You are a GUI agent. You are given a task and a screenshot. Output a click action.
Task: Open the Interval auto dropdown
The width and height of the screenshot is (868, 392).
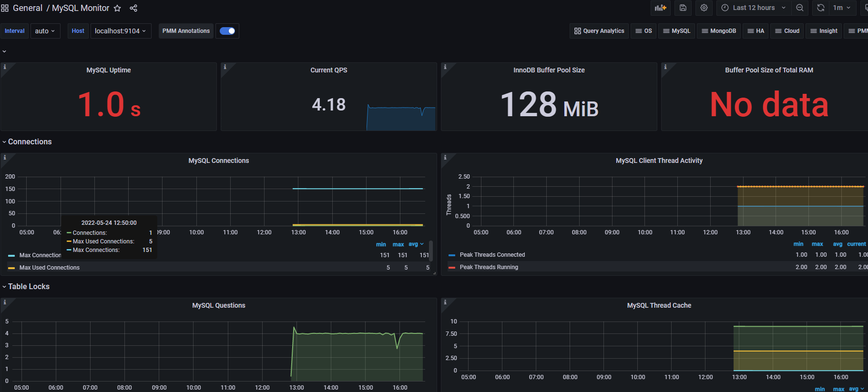[45, 31]
